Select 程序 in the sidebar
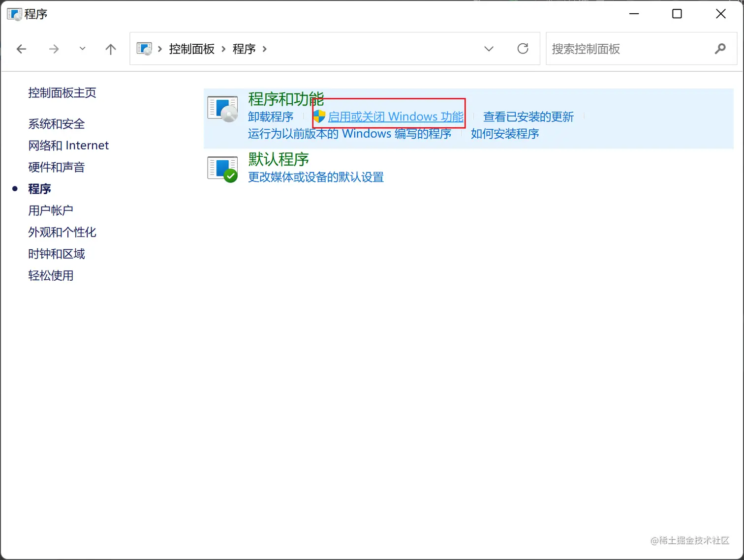The height and width of the screenshot is (560, 744). point(39,189)
